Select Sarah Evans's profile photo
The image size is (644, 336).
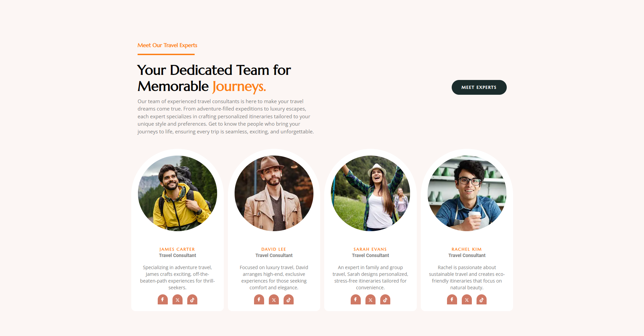click(x=370, y=193)
